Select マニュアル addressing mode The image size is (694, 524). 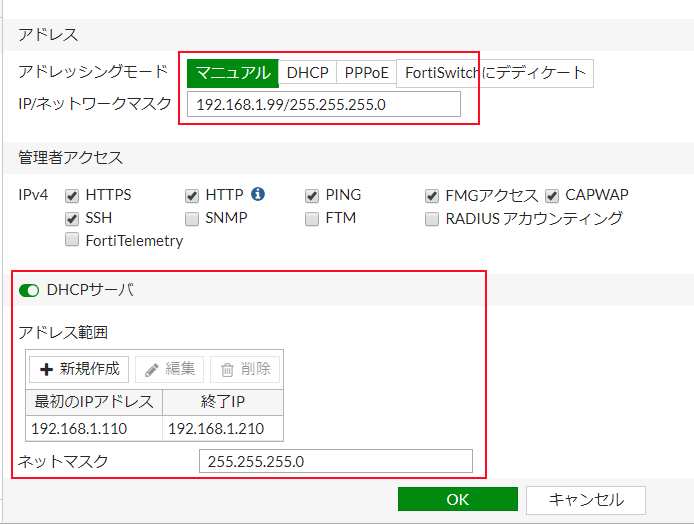coord(233,73)
